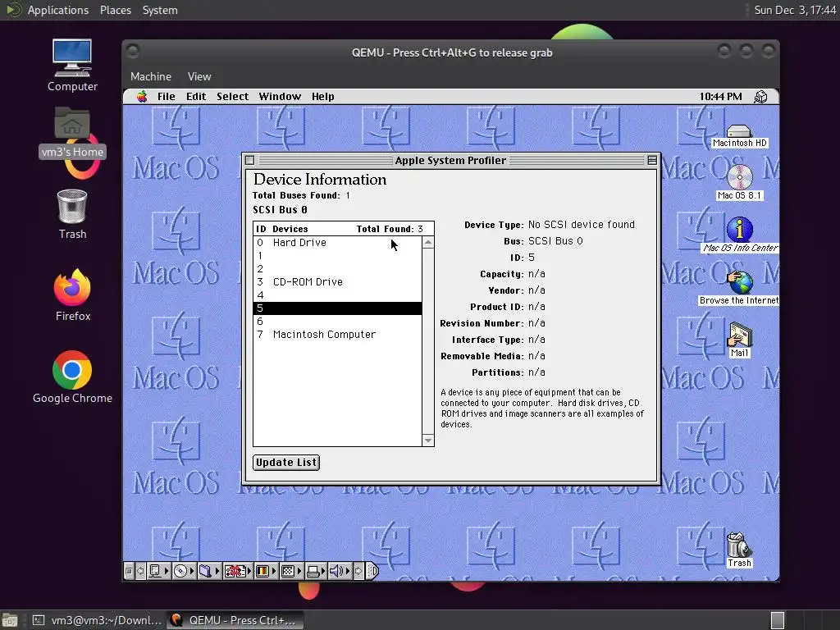Select the host desktop Trash icon
840x630 pixels.
(72, 214)
